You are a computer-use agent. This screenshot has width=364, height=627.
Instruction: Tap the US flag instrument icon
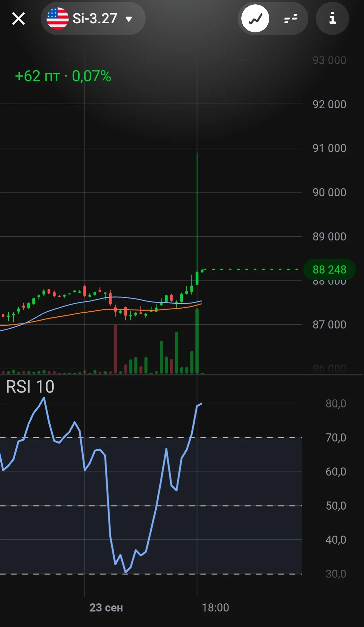(x=57, y=19)
